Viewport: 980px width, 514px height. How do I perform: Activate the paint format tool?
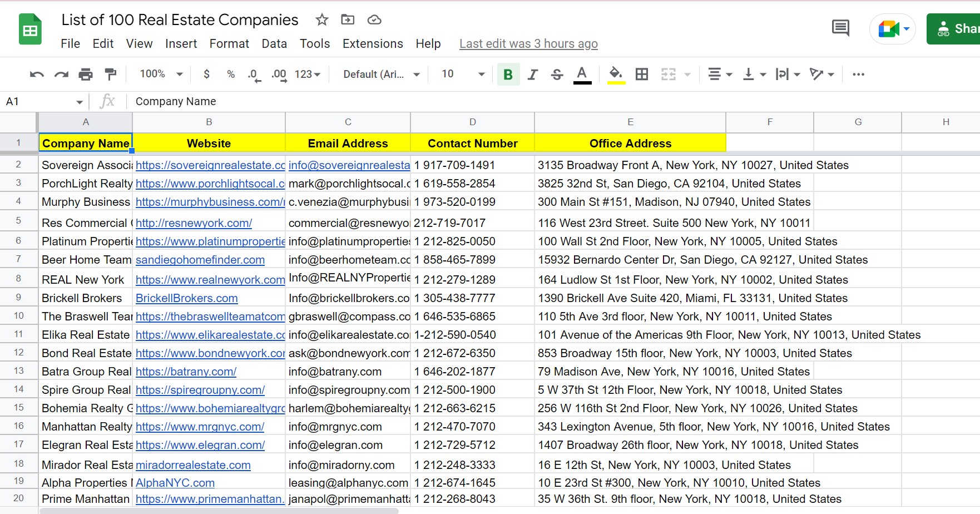[x=111, y=74]
